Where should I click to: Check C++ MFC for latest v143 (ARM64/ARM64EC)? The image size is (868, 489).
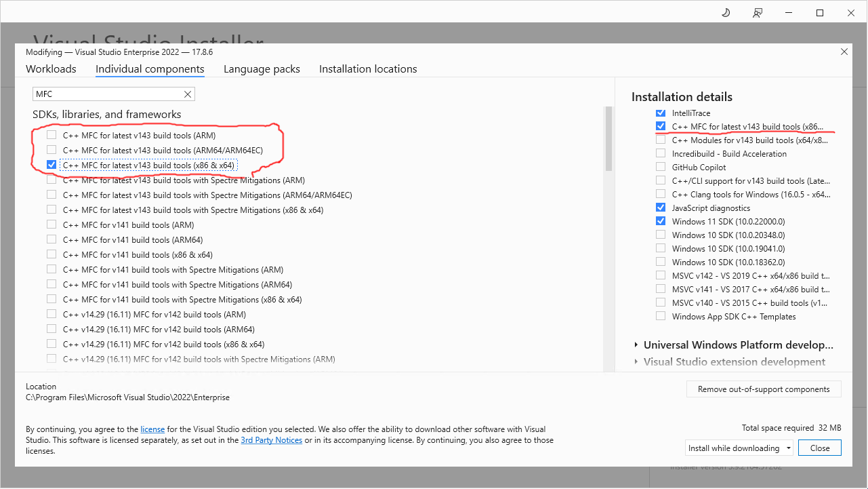(51, 150)
